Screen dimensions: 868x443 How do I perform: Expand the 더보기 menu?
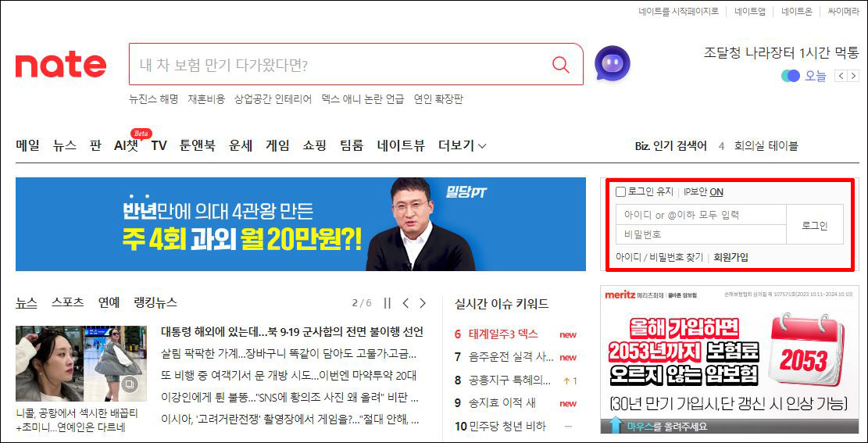[x=463, y=145]
